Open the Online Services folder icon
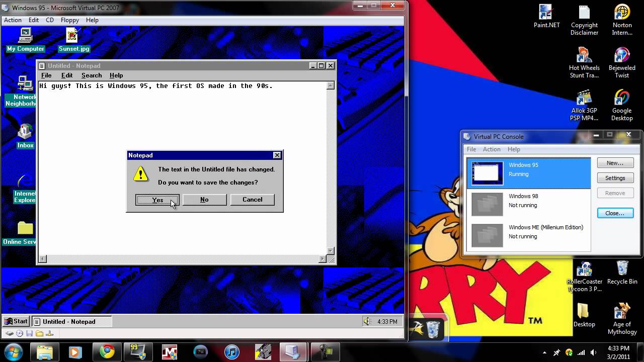Viewport: 644px width, 362px height. click(20, 233)
